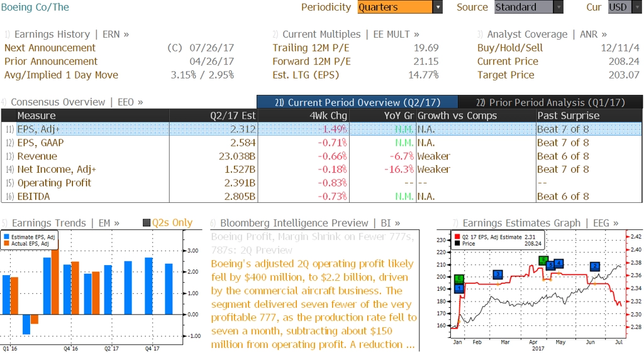Click event marker 4 on the estimates graph

[558, 263]
